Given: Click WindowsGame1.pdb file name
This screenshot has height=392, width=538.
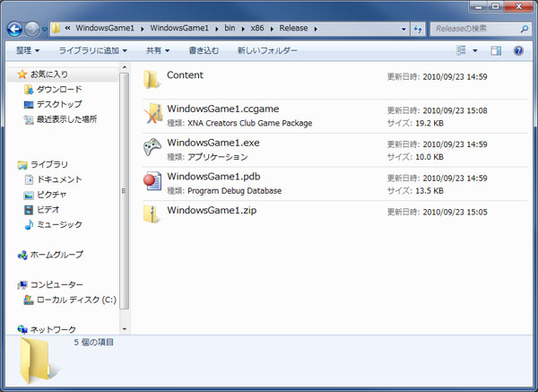Looking at the screenshot, I should pos(213,177).
